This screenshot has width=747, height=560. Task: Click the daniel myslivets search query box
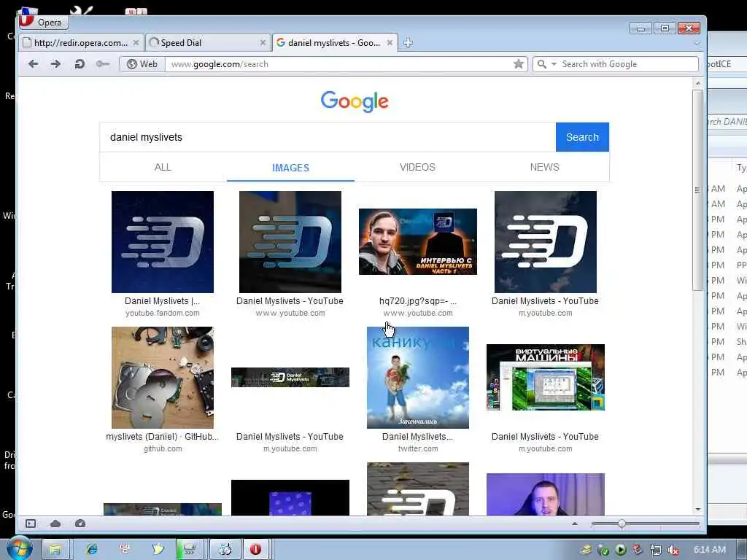click(328, 137)
